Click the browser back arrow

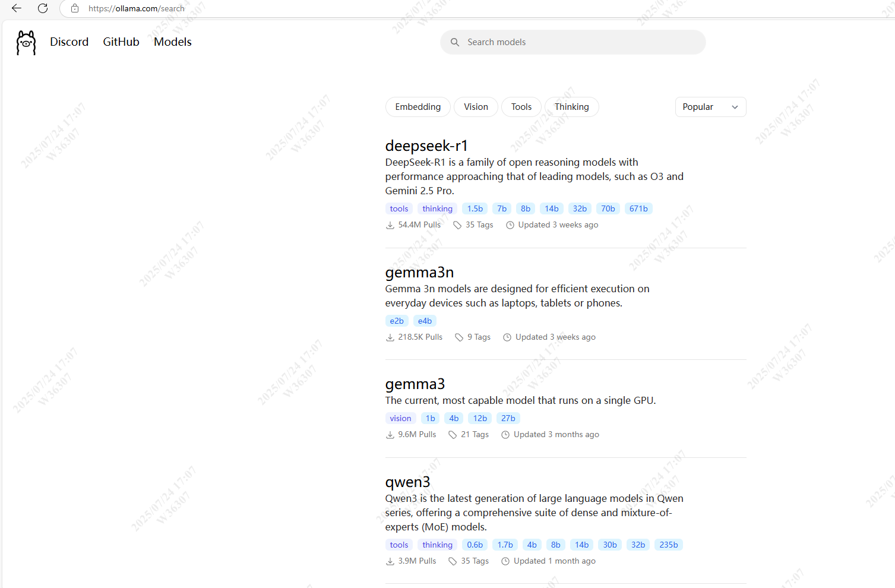click(17, 8)
